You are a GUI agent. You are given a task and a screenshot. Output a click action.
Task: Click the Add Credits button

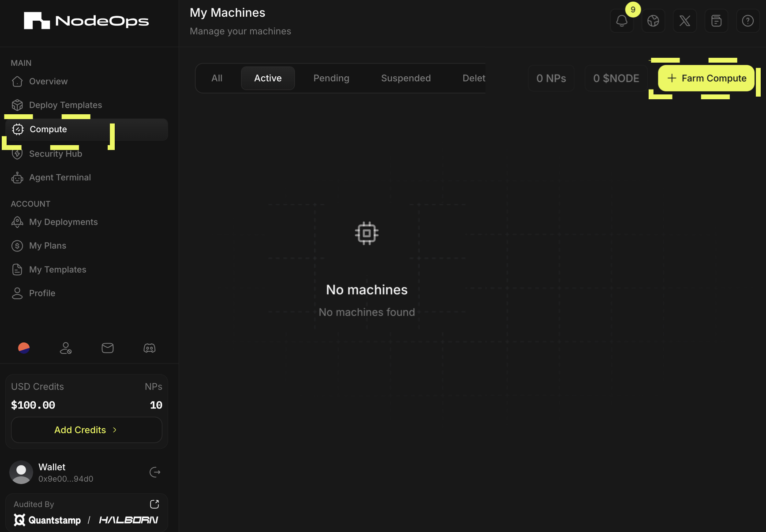86,430
